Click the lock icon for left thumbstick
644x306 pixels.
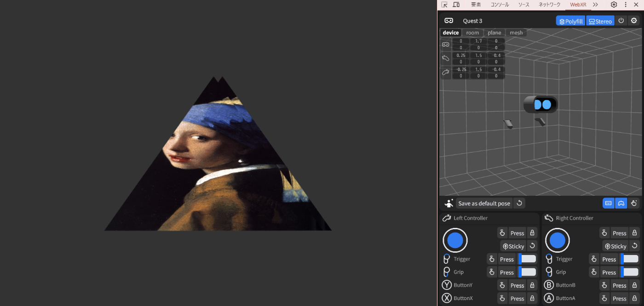(532, 233)
